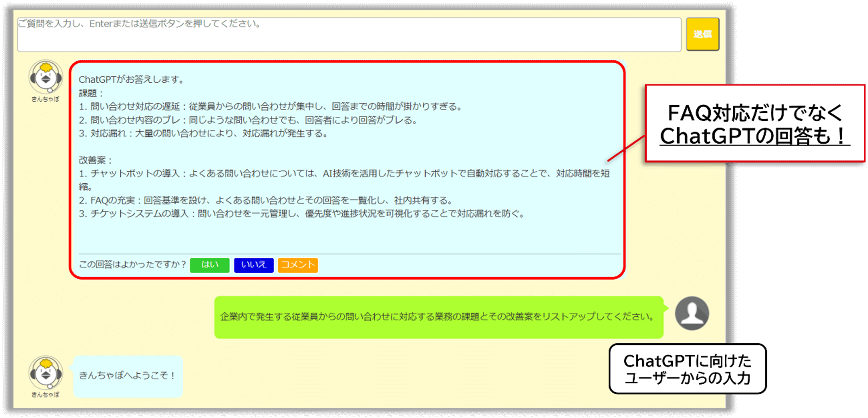Click the きんちゃぼ bot avatar beside ChatGPT answer

click(x=45, y=77)
